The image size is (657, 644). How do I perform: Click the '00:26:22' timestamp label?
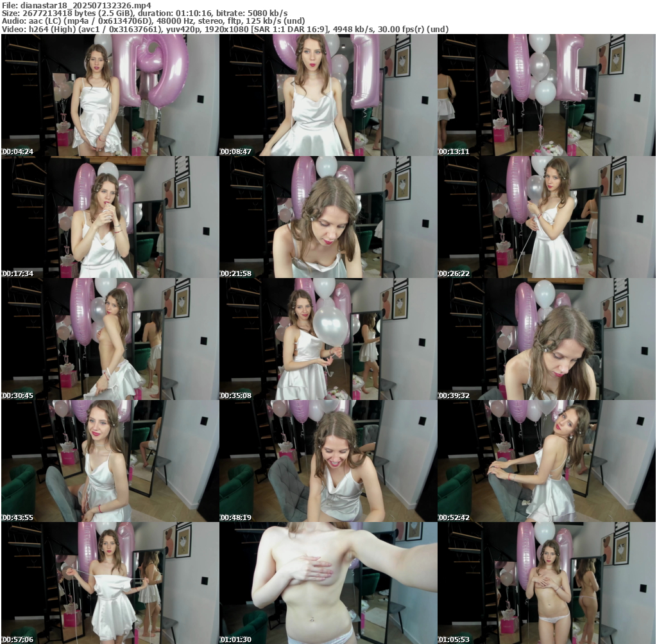(x=454, y=274)
